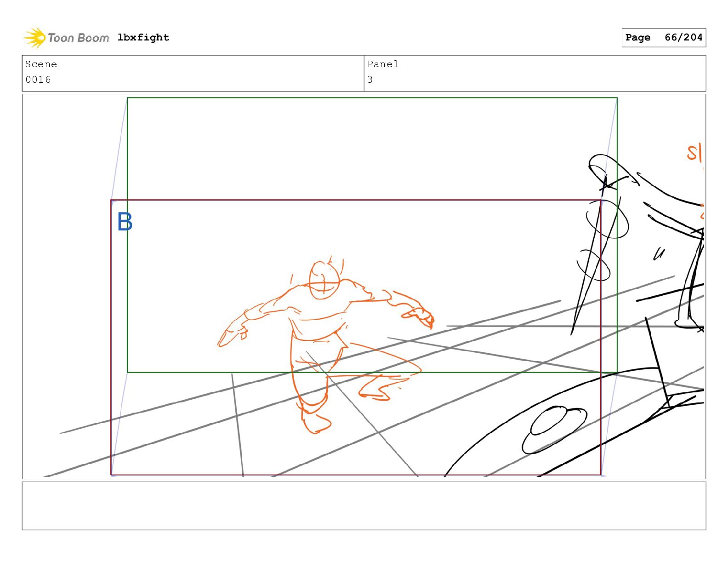
Task: Click the Toon Boom logo
Action: click(67, 37)
